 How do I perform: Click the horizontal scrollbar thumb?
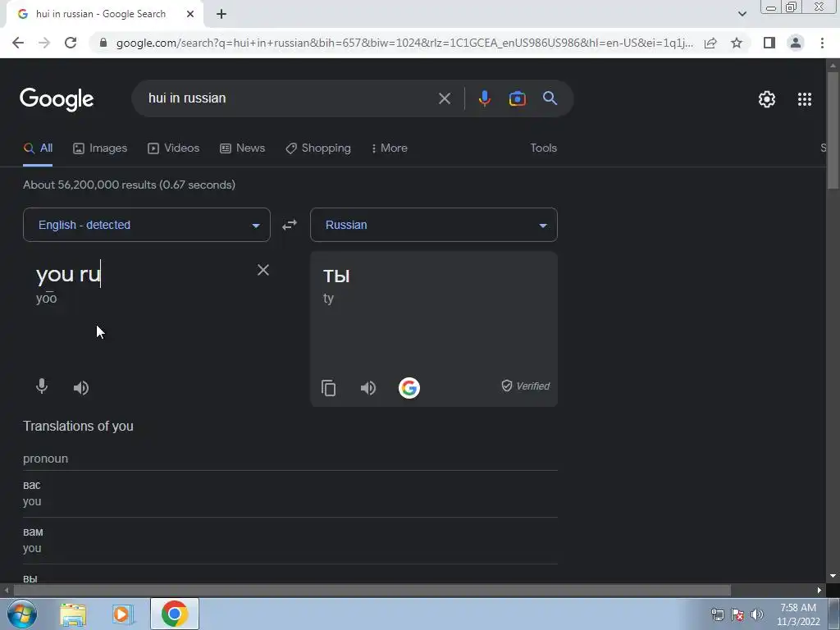[x=372, y=591]
